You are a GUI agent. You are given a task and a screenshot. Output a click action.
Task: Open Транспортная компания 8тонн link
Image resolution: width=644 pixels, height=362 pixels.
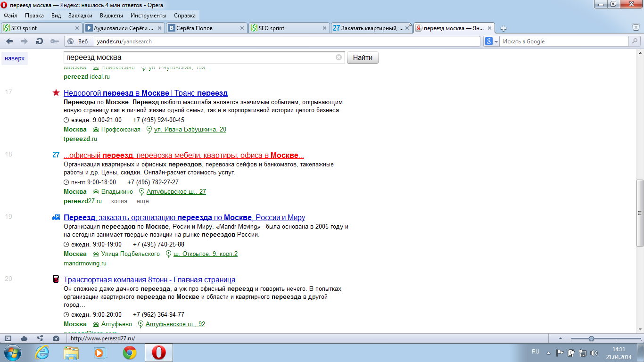tap(149, 280)
